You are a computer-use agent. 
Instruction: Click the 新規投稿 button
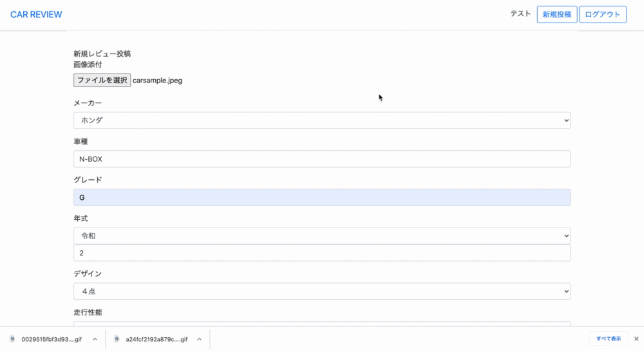coord(557,14)
